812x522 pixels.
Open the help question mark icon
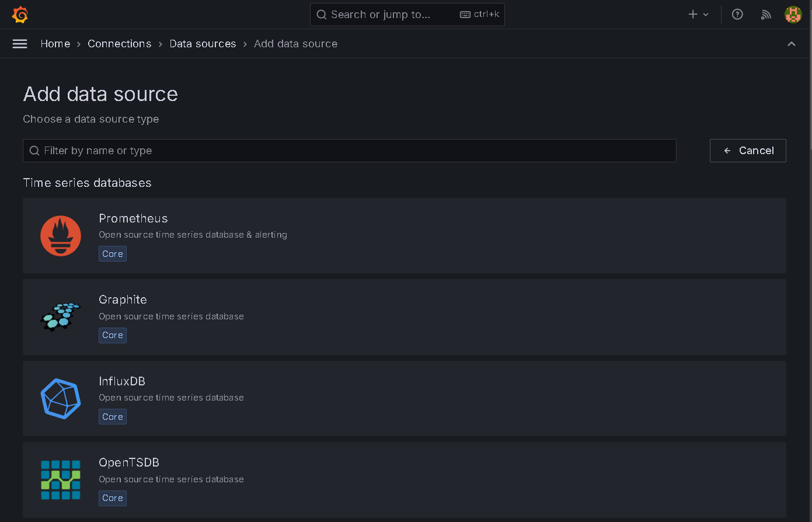coord(737,15)
